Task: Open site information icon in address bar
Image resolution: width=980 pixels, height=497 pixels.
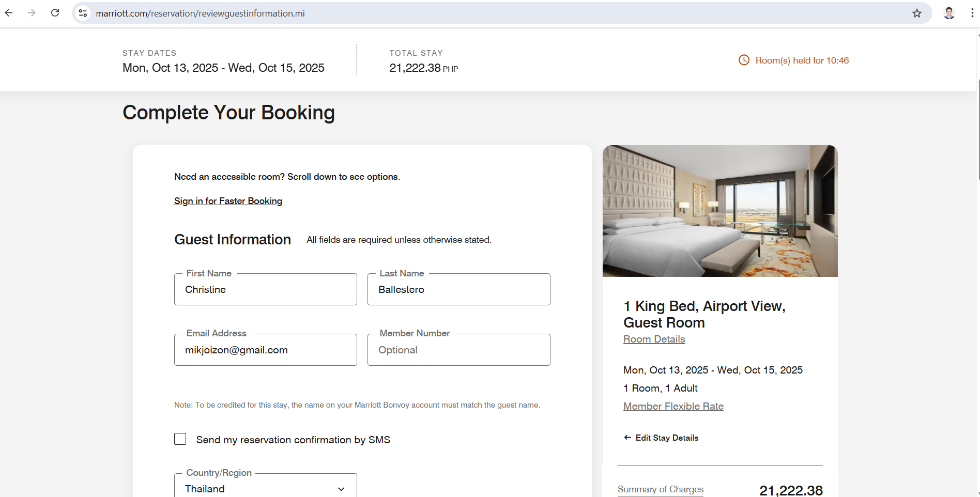Action: tap(83, 13)
